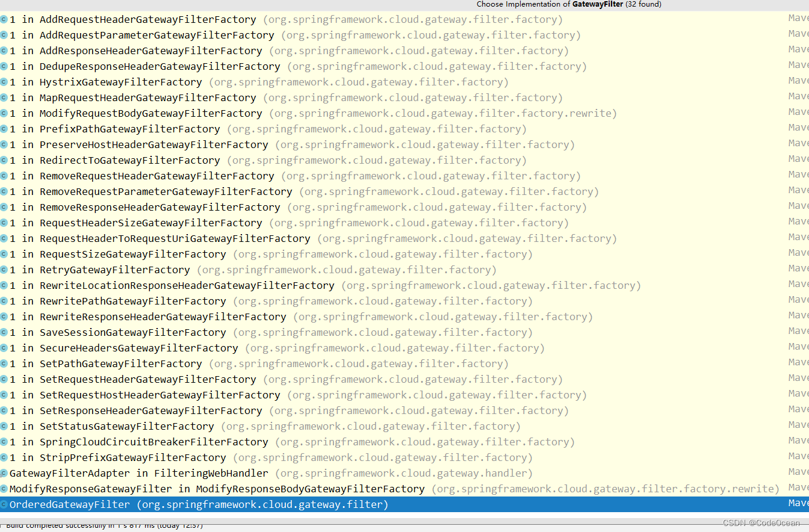Click class icon beside StripPrefixGatewayFilterFactory
This screenshot has height=532, width=809.
pyautogui.click(x=4, y=457)
